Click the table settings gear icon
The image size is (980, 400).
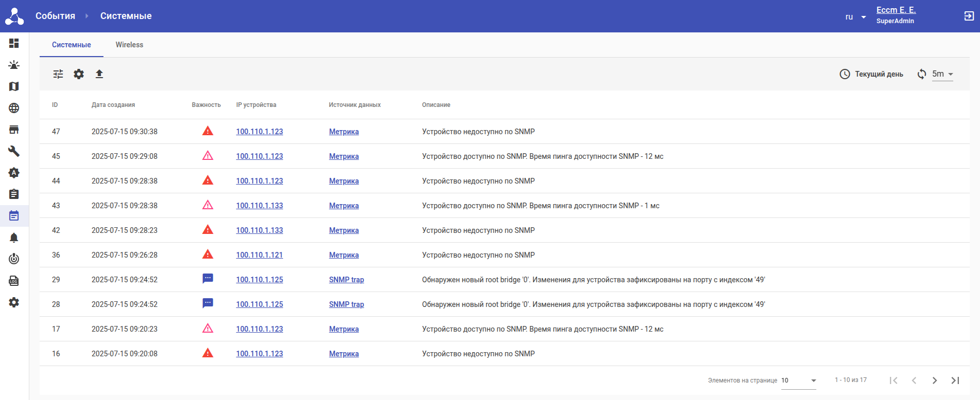(79, 74)
